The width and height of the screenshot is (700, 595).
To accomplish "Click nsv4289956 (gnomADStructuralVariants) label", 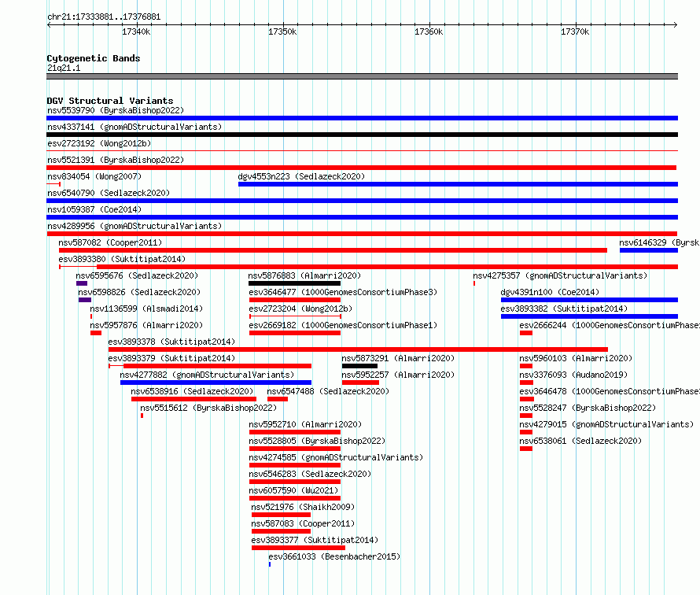I will (x=134, y=226).
